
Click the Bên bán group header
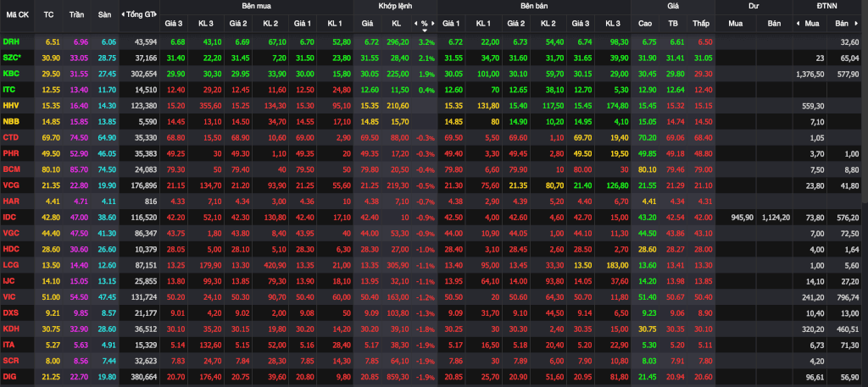tap(534, 6)
